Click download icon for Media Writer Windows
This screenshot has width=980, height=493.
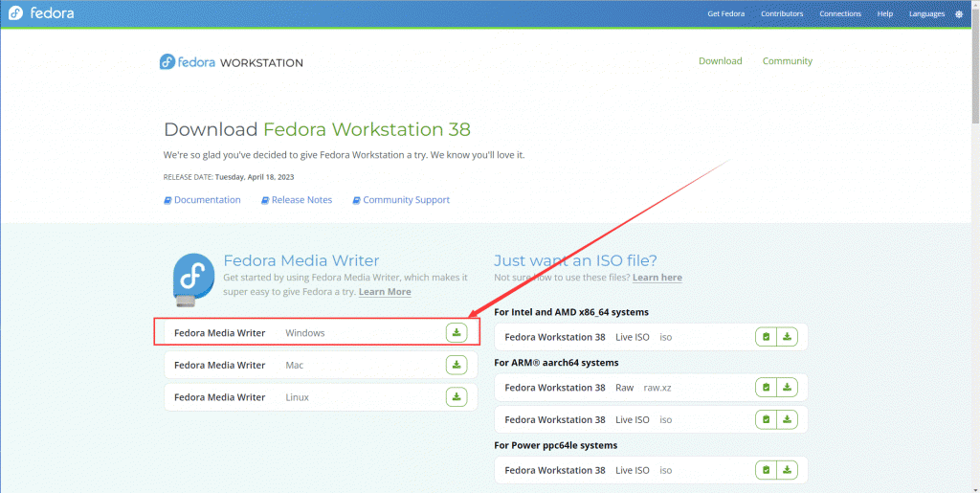[457, 332]
